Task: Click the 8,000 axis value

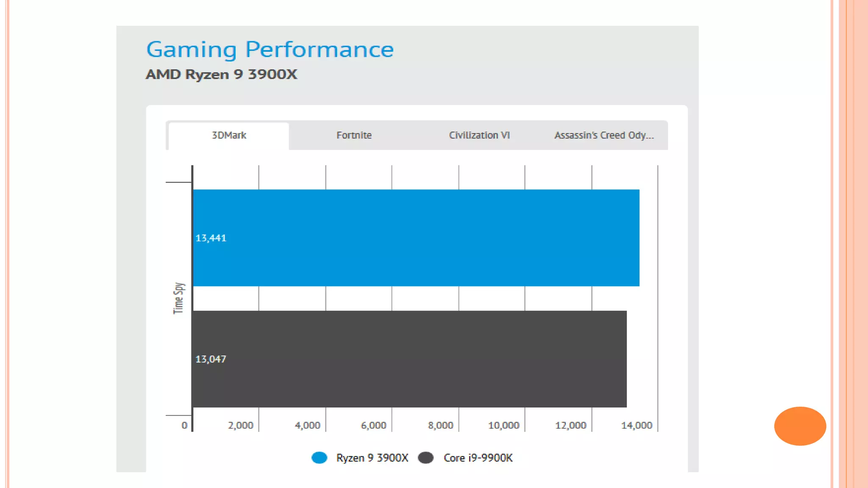Action: (440, 425)
